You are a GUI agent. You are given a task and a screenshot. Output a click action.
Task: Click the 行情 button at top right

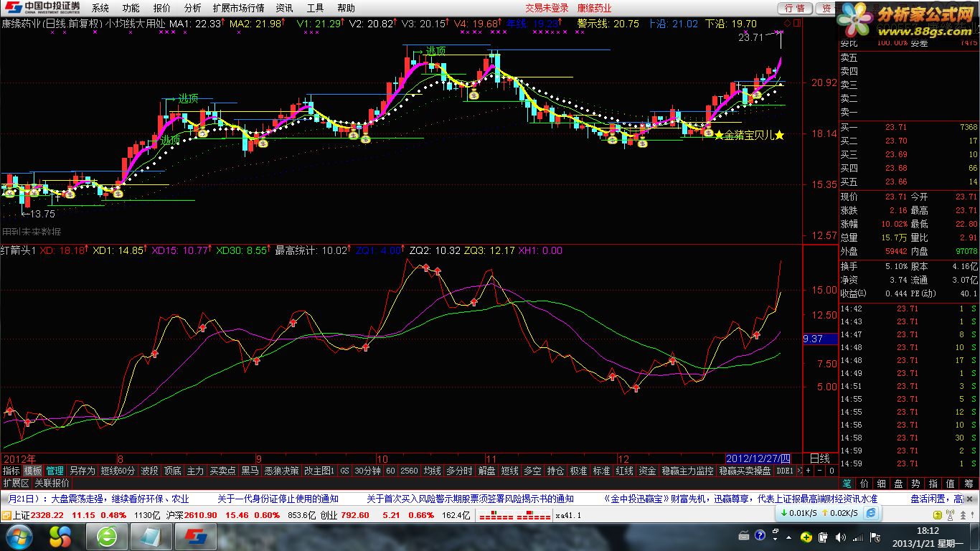pos(795,8)
